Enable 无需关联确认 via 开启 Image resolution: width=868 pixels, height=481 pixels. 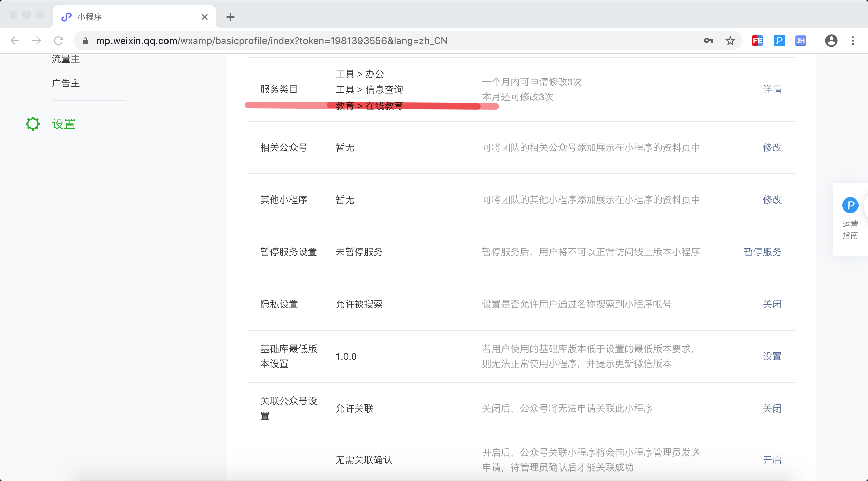pos(772,460)
